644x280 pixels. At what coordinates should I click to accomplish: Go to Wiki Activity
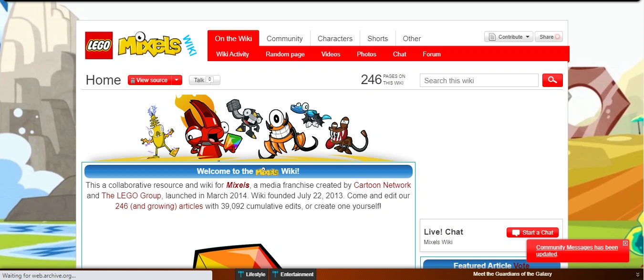tap(232, 54)
